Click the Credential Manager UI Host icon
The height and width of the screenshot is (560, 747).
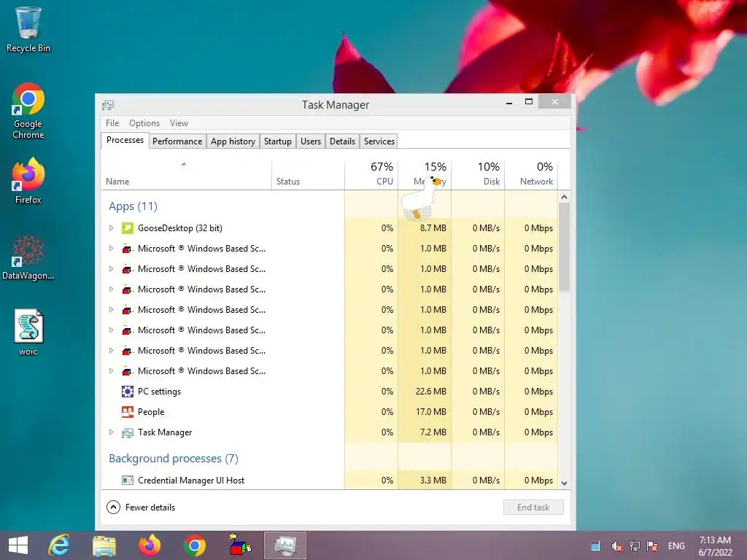pos(127,480)
